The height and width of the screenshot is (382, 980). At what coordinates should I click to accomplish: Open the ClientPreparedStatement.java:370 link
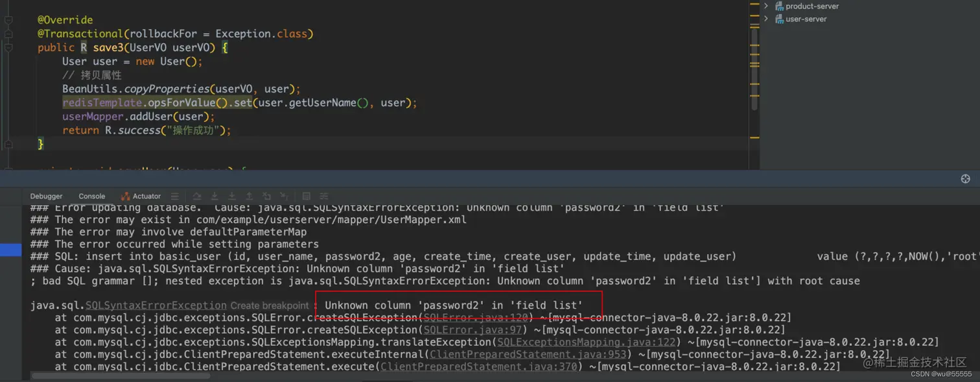(x=479, y=367)
